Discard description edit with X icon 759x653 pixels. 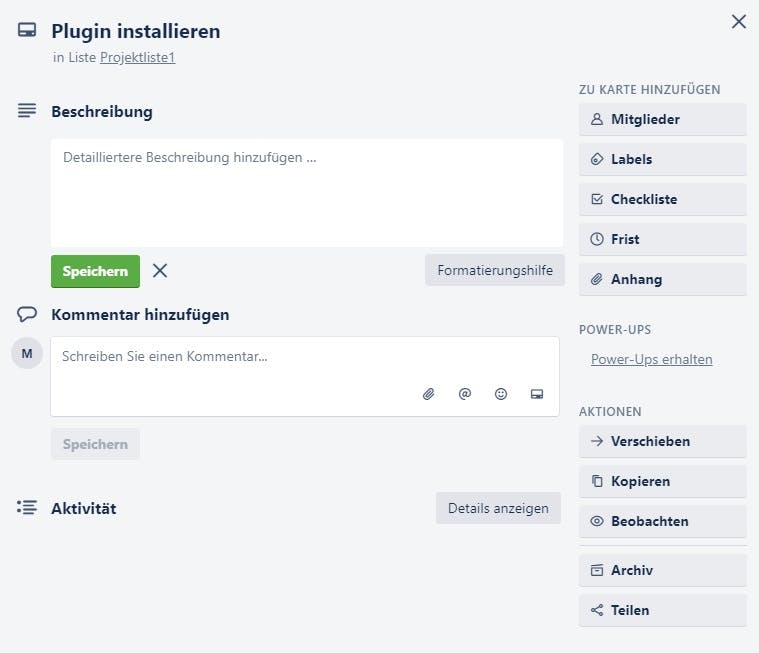click(160, 271)
